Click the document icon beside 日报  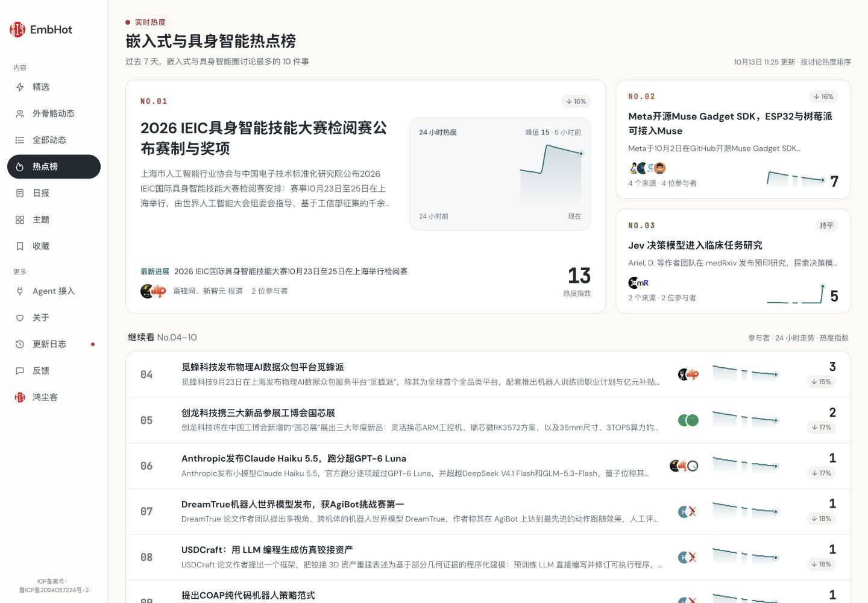[x=20, y=194]
